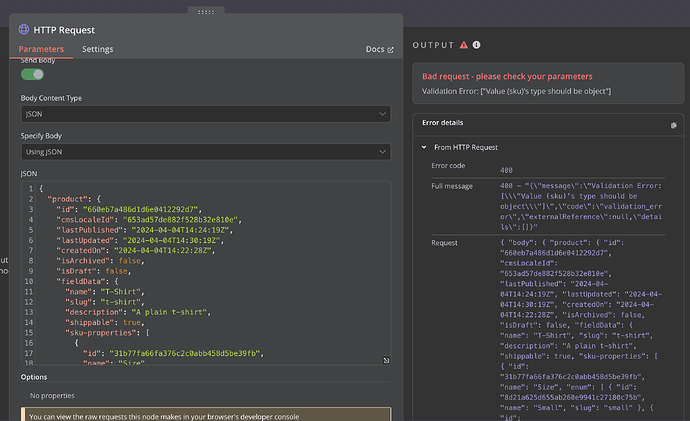
Task: Click the drag handle above the panel
Action: pos(206,12)
